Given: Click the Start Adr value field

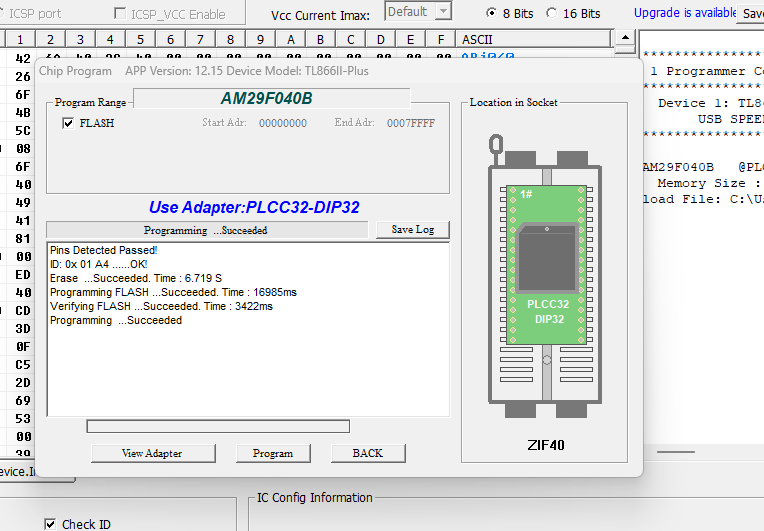Looking at the screenshot, I should tap(283, 123).
